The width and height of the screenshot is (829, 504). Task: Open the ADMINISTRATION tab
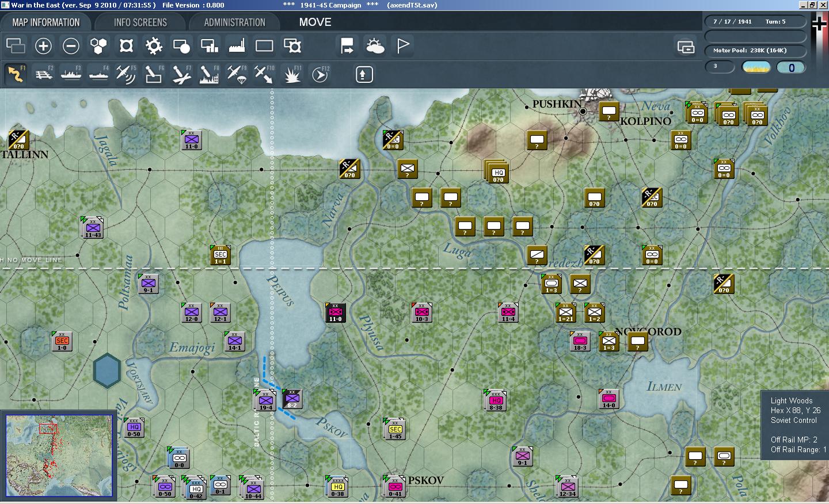point(234,22)
